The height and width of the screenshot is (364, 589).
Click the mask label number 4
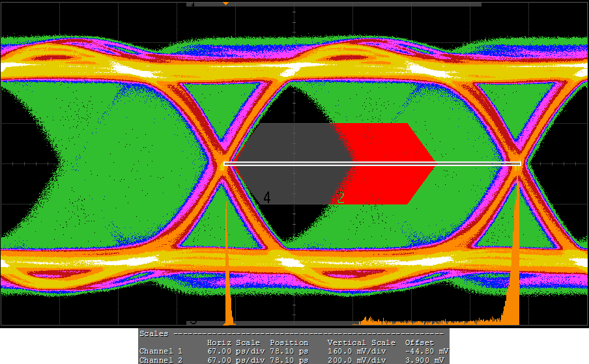click(266, 198)
